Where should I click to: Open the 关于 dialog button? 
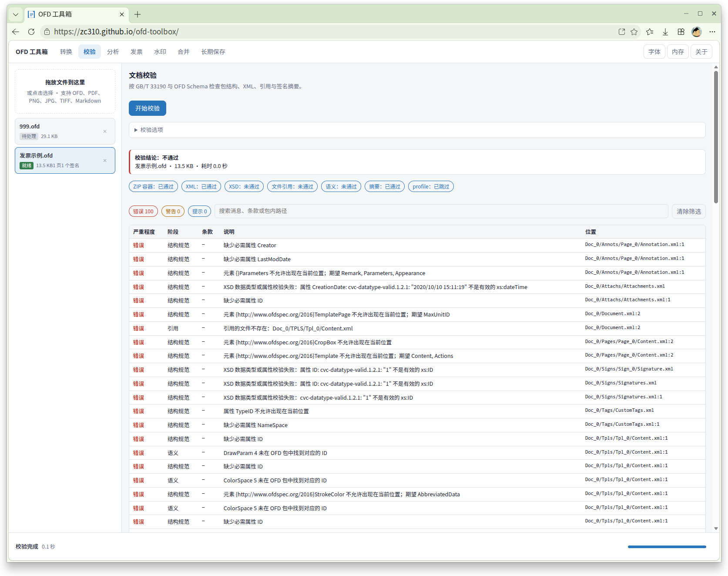pyautogui.click(x=701, y=52)
